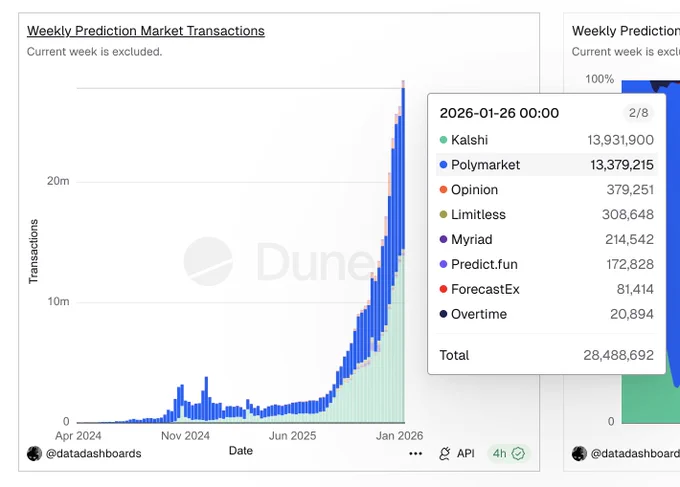The height and width of the screenshot is (487, 680).
Task: Click the API plug icon
Action: 445,454
